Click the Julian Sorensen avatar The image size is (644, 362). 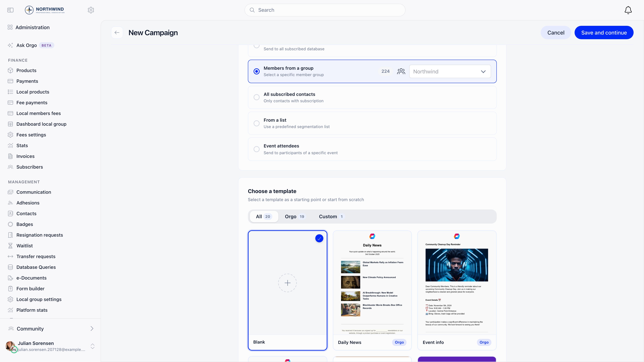[11, 346]
